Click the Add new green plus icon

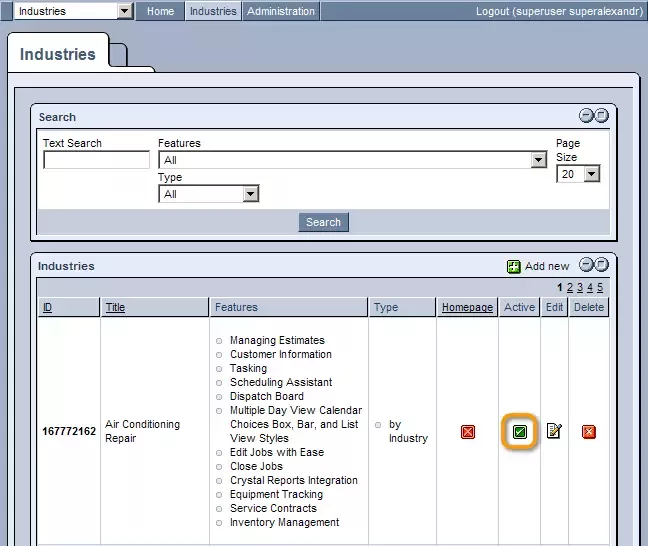[x=513, y=267]
